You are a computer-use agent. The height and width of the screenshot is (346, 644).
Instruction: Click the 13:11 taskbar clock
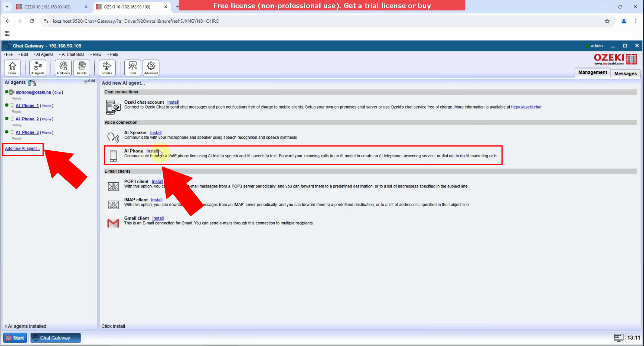pyautogui.click(x=634, y=338)
